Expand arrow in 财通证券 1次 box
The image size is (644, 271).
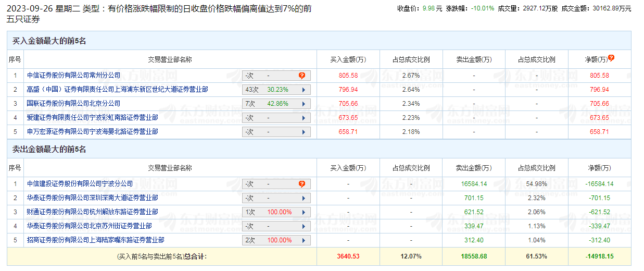click(304, 212)
